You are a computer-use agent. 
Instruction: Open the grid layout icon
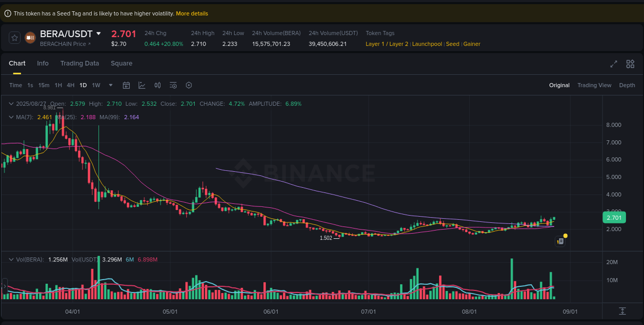click(630, 64)
